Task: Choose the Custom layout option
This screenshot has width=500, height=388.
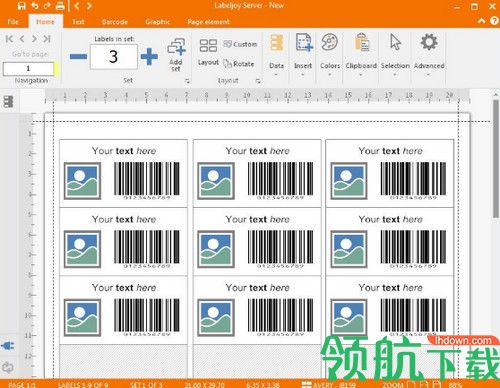Action: 240,44
